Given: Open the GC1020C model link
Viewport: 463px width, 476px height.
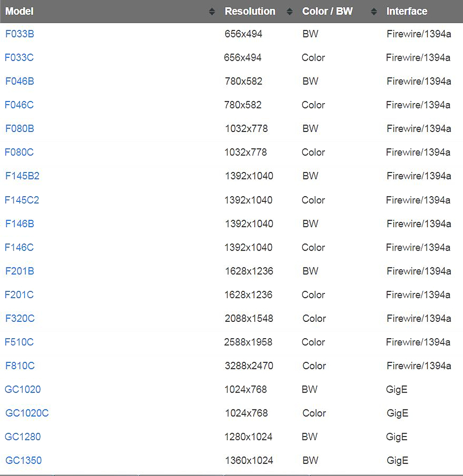Looking at the screenshot, I should coord(27,413).
